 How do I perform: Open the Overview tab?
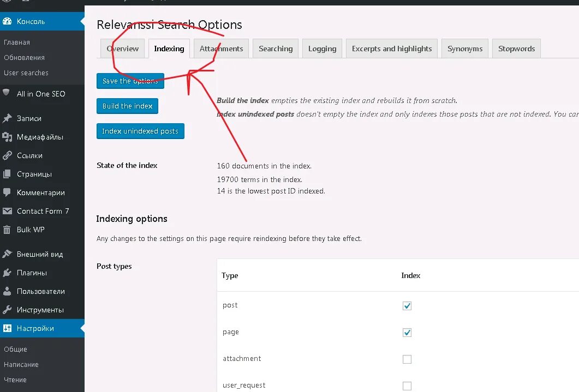point(123,49)
